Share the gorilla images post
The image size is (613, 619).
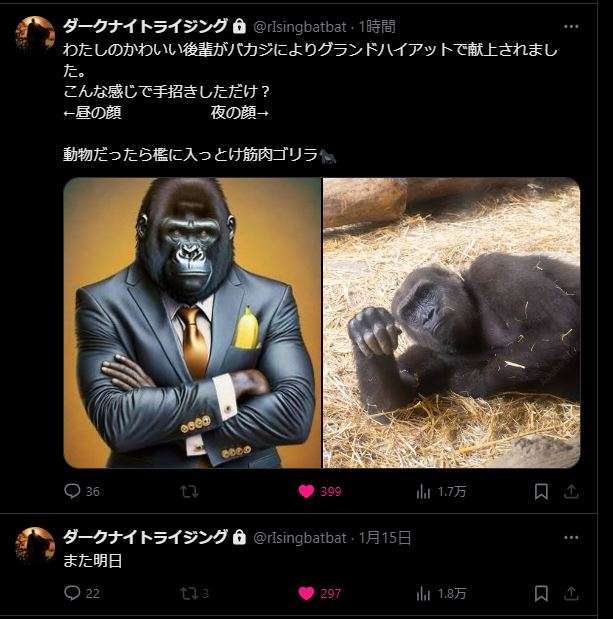pos(571,491)
